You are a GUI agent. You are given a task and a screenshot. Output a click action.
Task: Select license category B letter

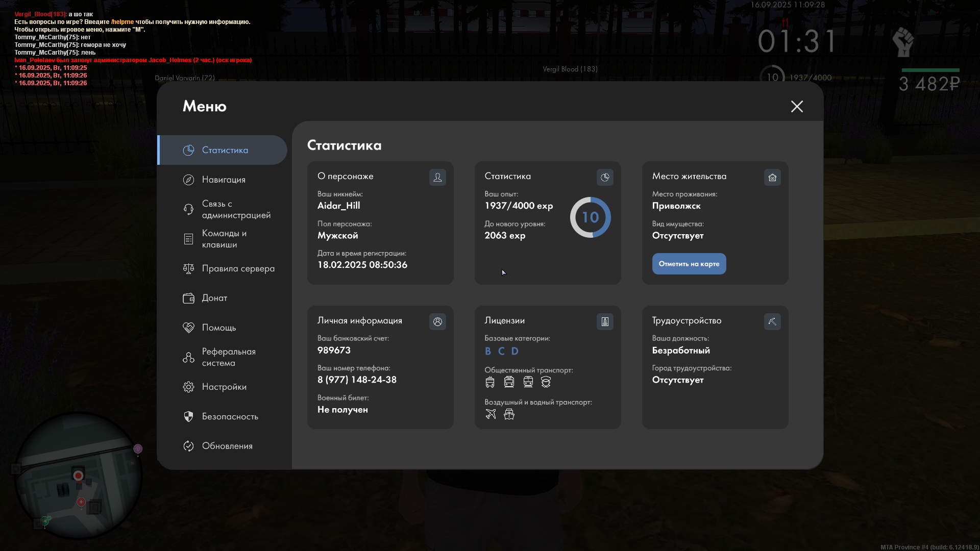(x=488, y=351)
